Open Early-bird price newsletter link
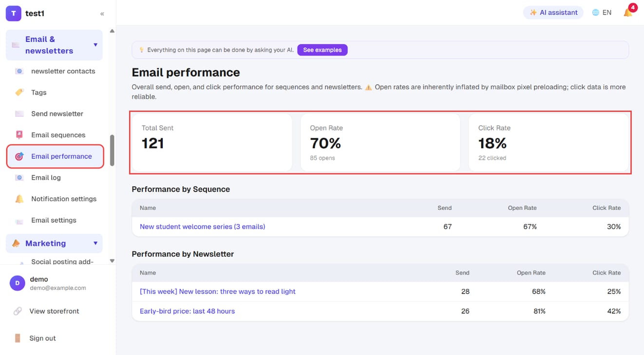 point(187,311)
